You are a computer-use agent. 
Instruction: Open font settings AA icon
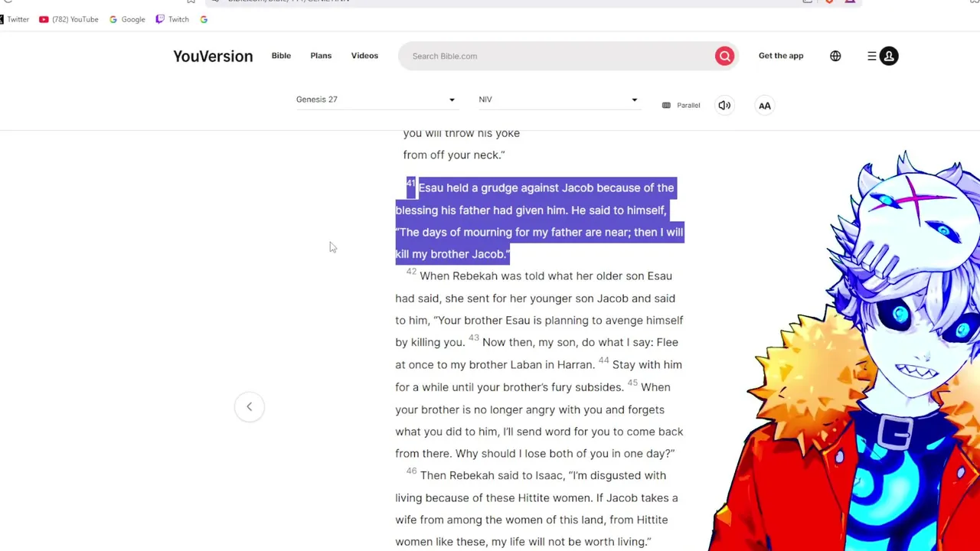[x=765, y=106]
